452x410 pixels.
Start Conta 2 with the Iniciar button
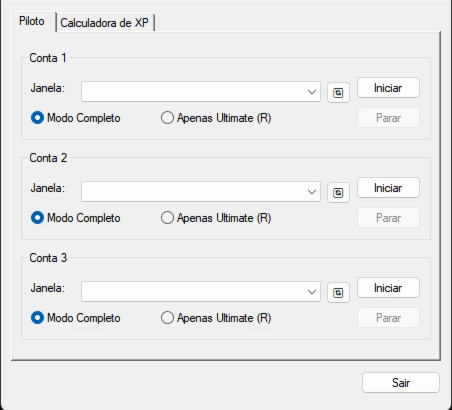pos(388,188)
